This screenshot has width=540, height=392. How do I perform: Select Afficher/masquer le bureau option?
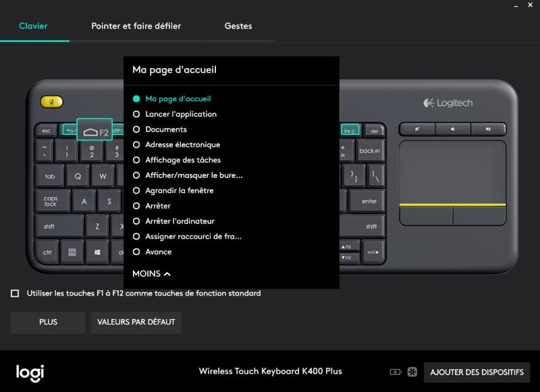pyautogui.click(x=188, y=175)
